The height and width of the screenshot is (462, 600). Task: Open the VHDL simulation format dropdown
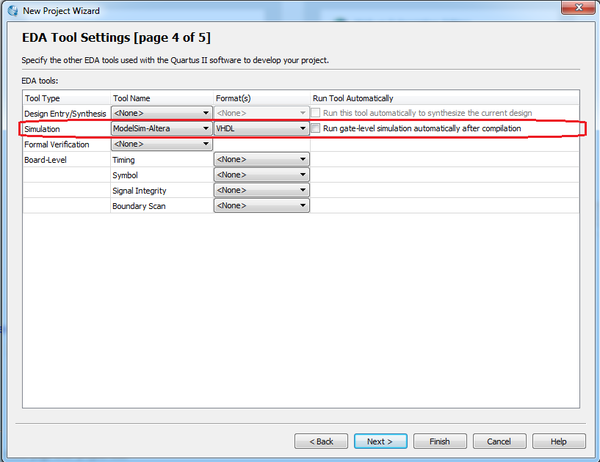tap(261, 129)
